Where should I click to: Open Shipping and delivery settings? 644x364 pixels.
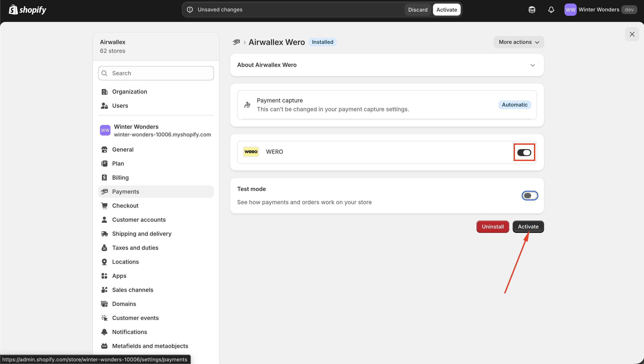pyautogui.click(x=156, y=234)
